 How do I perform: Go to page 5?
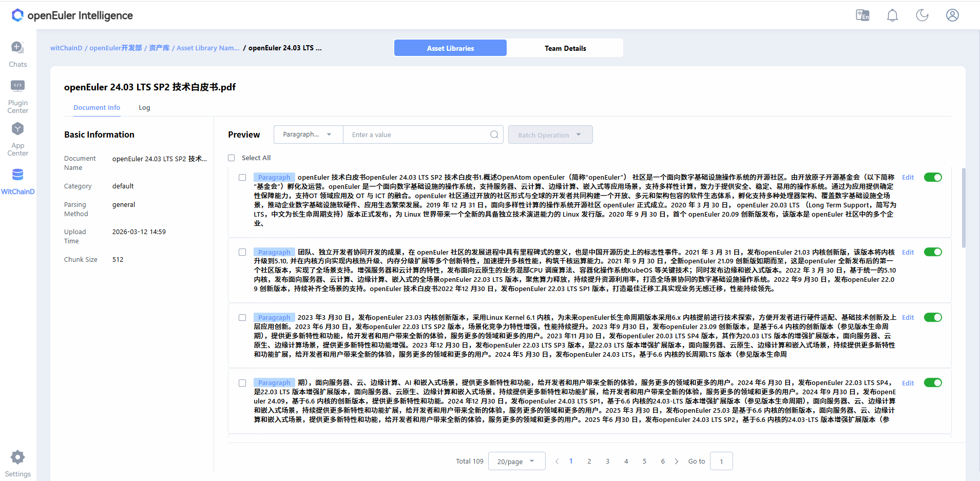tap(645, 461)
